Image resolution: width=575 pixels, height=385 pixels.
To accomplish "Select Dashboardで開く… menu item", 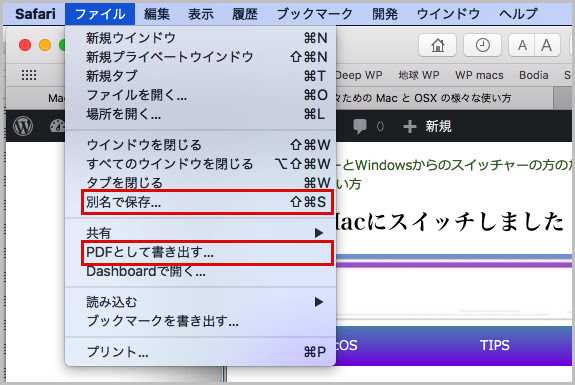I will (x=200, y=272).
